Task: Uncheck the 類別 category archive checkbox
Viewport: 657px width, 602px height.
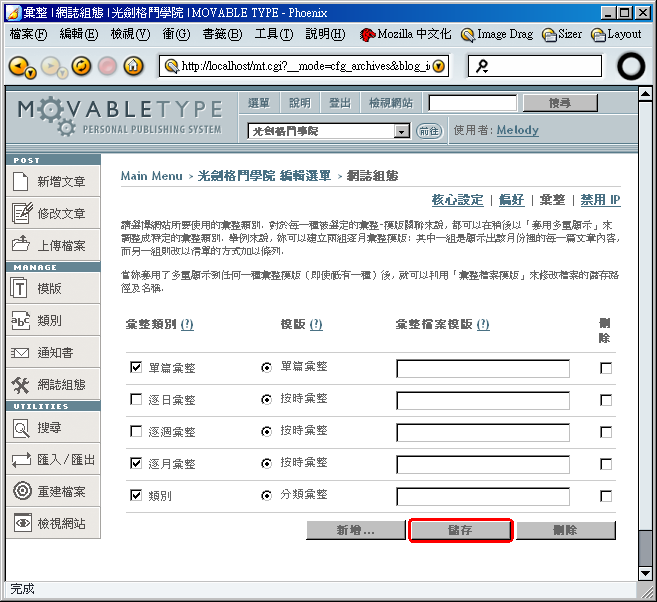Action: click(x=136, y=495)
